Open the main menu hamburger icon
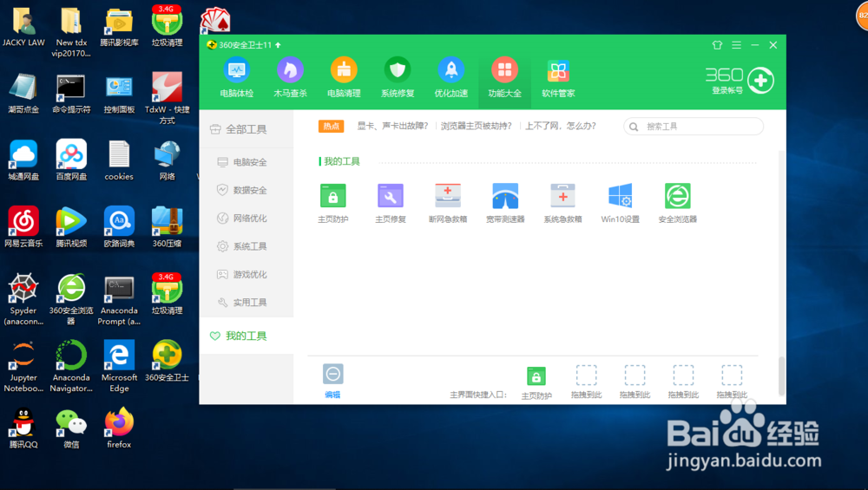868x490 pixels. (x=736, y=45)
